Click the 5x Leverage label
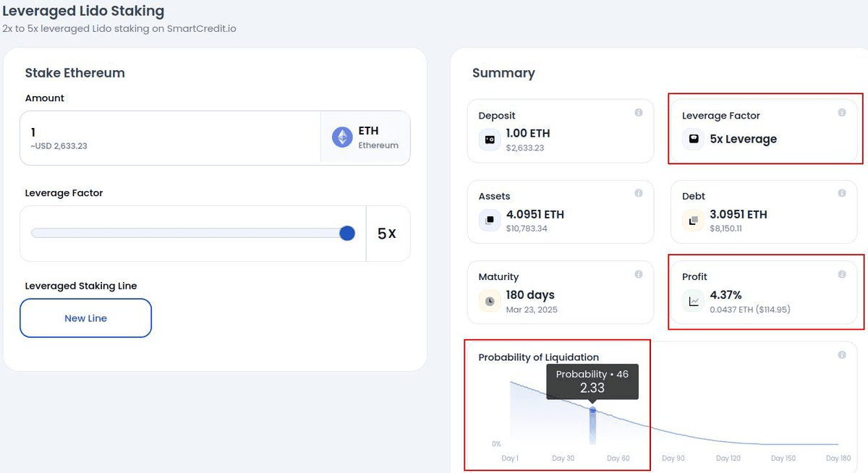The width and height of the screenshot is (868, 473). tap(742, 139)
